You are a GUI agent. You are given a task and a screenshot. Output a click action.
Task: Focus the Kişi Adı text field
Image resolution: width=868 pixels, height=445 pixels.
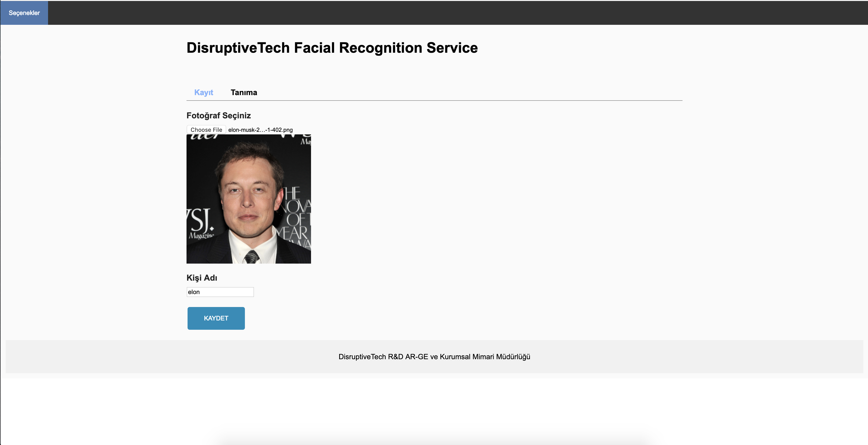click(x=220, y=292)
